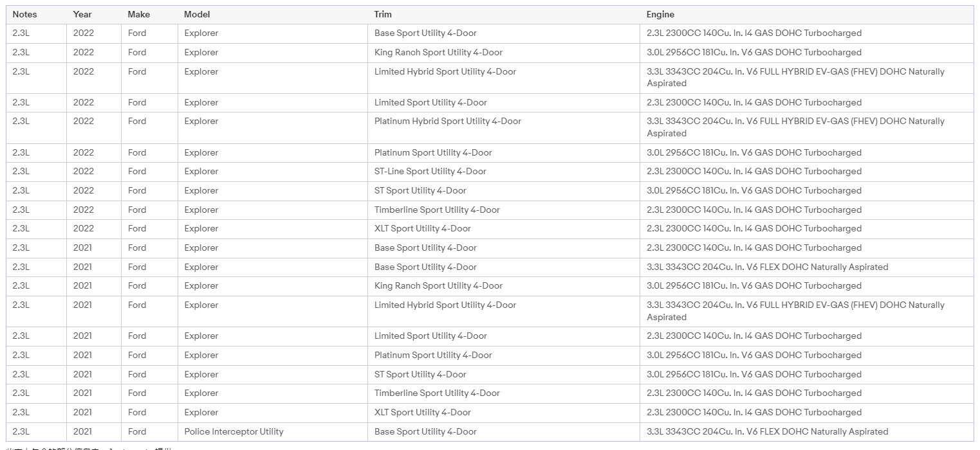The height and width of the screenshot is (450, 980).
Task: Click the Notes column header
Action: [24, 14]
